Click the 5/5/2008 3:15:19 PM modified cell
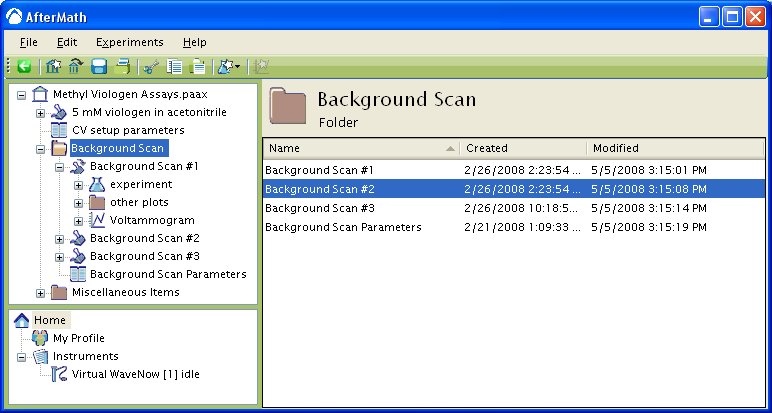Viewport: 772px width, 413px height. point(649,227)
